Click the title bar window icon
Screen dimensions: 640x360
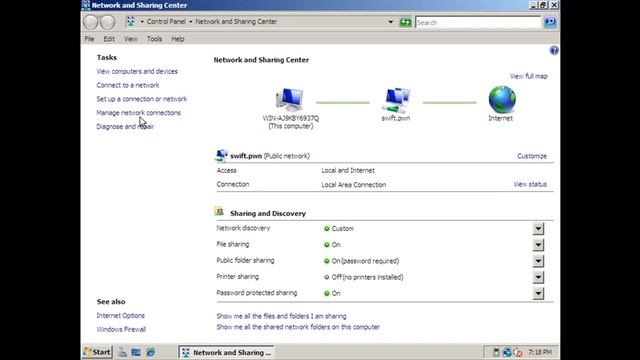point(86,5)
